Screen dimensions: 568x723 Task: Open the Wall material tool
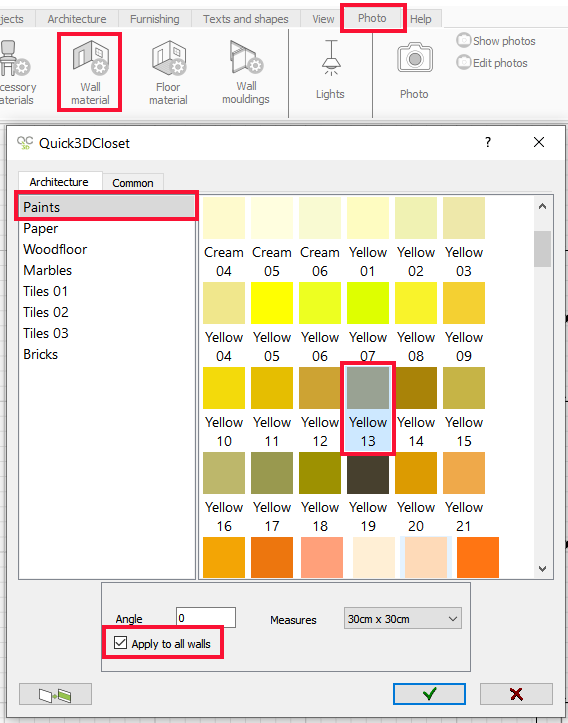tap(90, 72)
